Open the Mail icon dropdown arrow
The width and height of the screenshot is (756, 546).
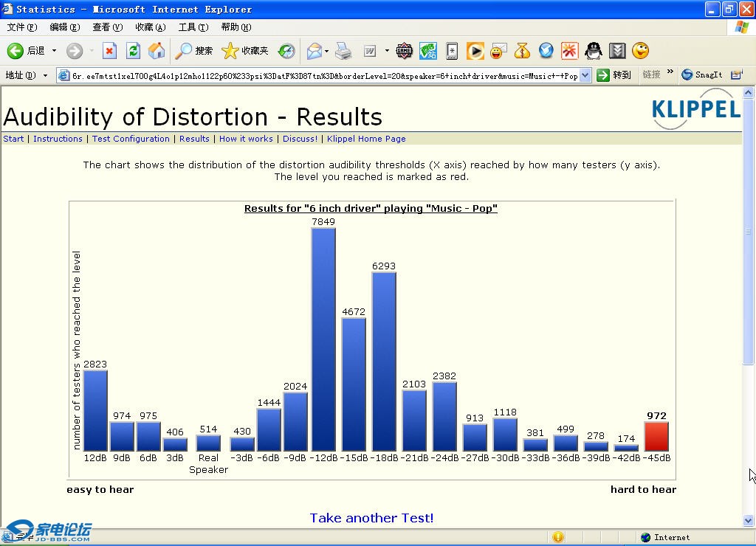click(326, 51)
